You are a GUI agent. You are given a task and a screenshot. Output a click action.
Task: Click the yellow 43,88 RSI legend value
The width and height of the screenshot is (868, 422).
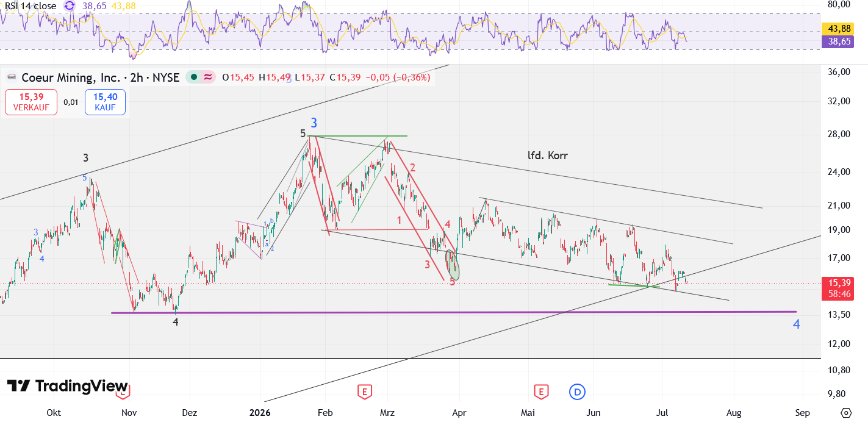(123, 6)
